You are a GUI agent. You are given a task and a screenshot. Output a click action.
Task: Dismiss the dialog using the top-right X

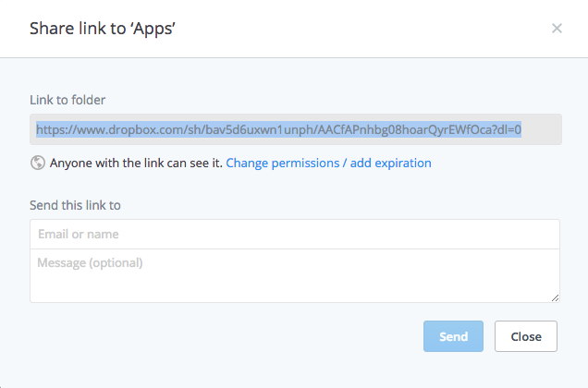pos(557,29)
